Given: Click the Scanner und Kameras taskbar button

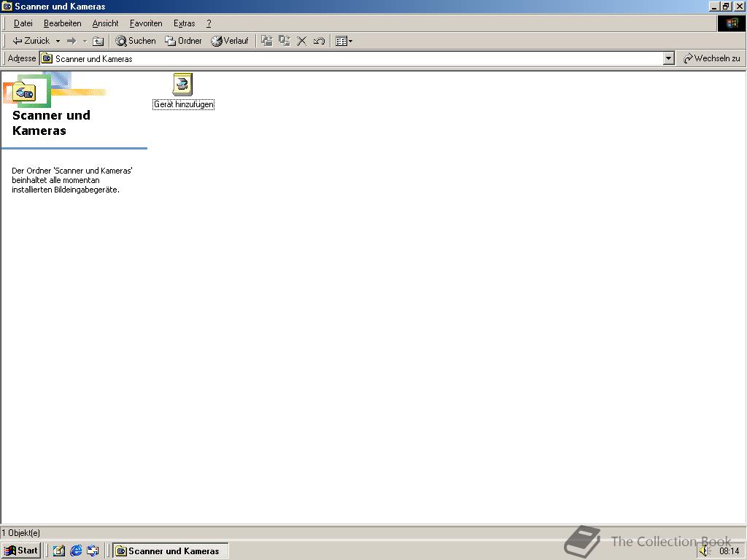Looking at the screenshot, I should (171, 551).
